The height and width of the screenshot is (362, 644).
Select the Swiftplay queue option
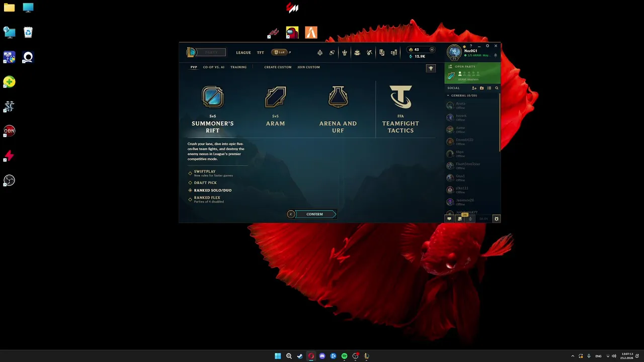pos(211,173)
